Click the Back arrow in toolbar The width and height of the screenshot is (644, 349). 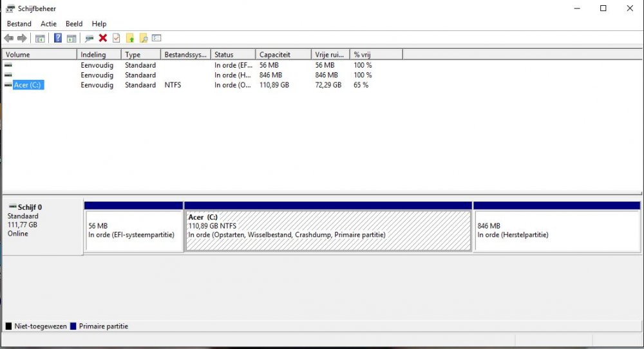click(x=8, y=38)
